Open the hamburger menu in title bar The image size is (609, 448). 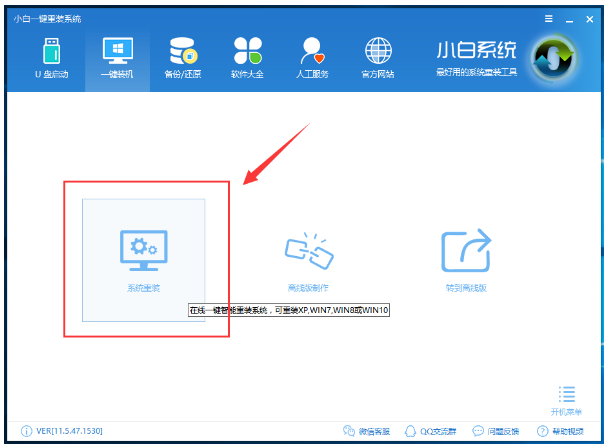(548, 19)
